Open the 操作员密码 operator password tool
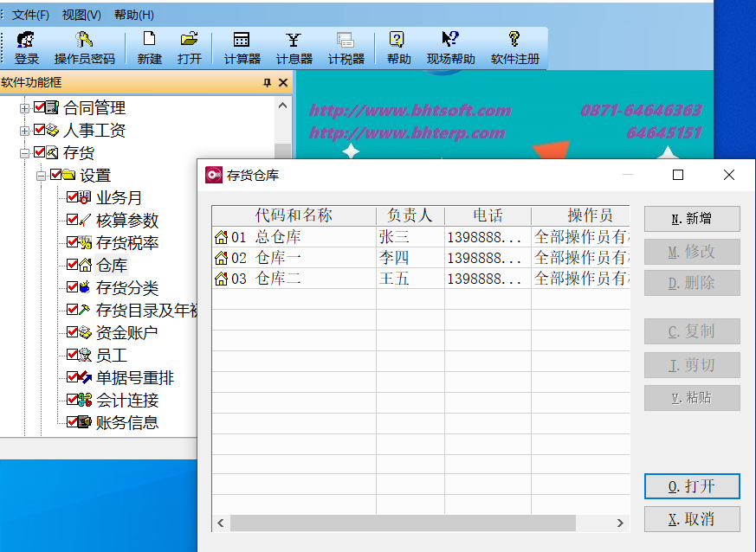Image resolution: width=756 pixels, height=552 pixels. (84, 47)
